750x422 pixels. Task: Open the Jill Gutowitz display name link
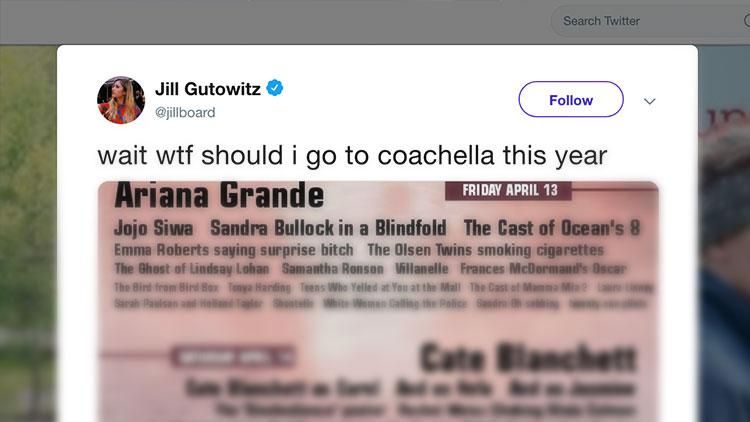(x=208, y=89)
